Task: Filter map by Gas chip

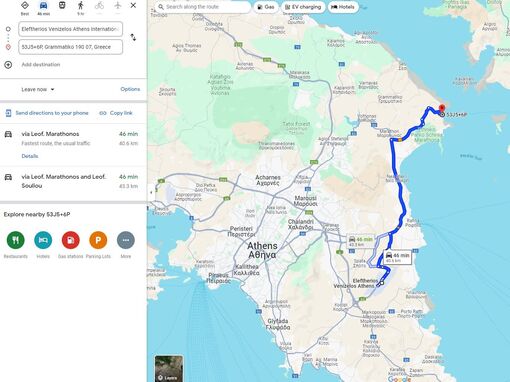Action: 266,7
